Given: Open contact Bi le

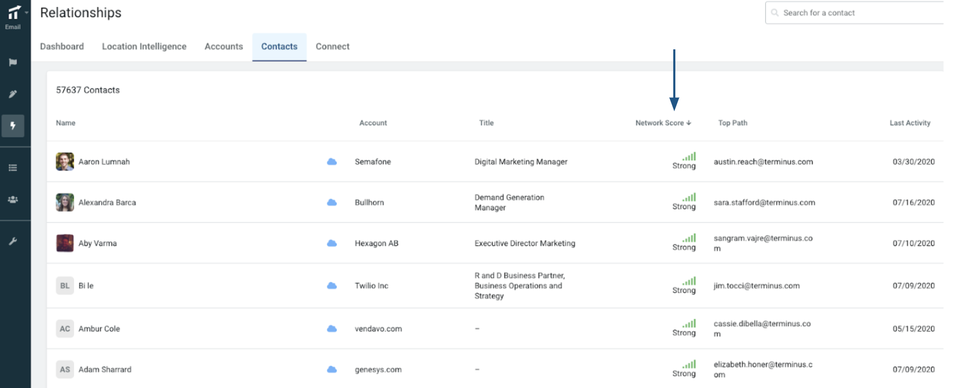Looking at the screenshot, I should click(x=86, y=285).
